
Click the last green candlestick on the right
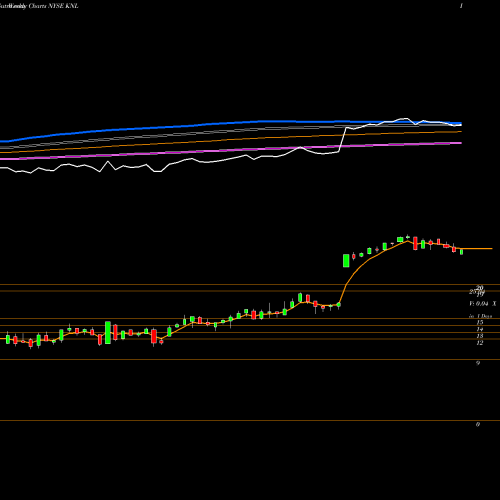point(461,252)
